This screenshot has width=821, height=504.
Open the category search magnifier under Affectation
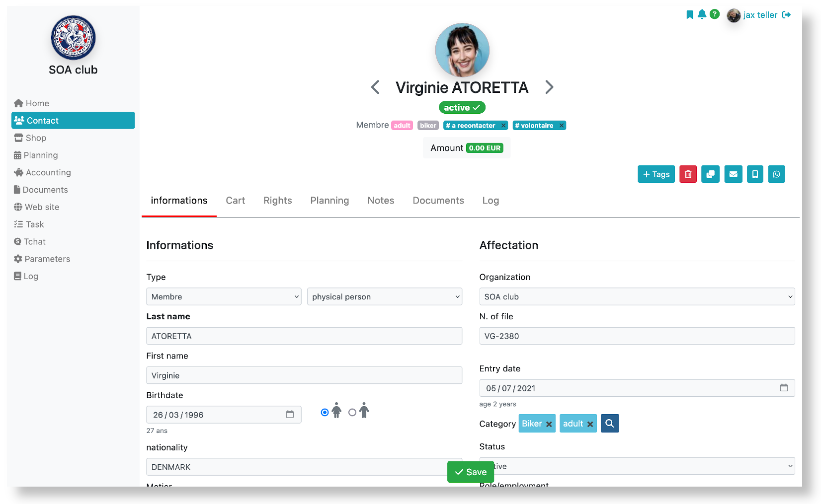coord(610,423)
